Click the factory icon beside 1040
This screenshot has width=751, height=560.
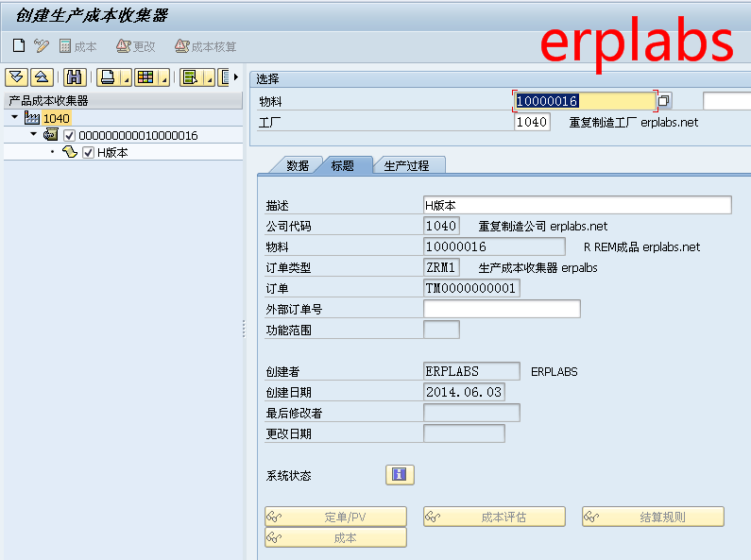(x=31, y=117)
